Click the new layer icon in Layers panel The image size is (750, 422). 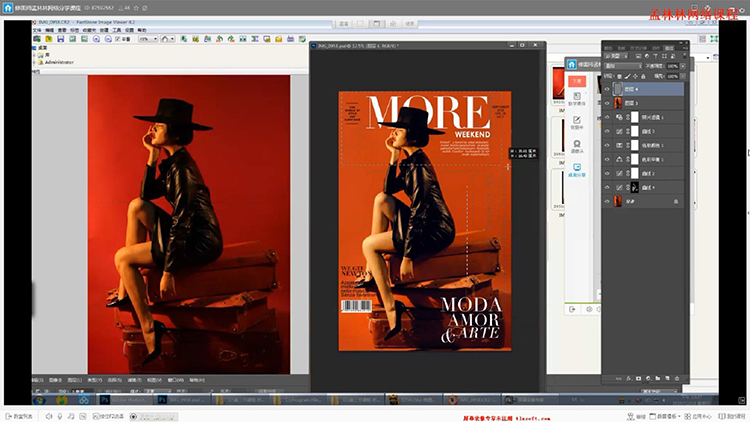[x=667, y=378]
